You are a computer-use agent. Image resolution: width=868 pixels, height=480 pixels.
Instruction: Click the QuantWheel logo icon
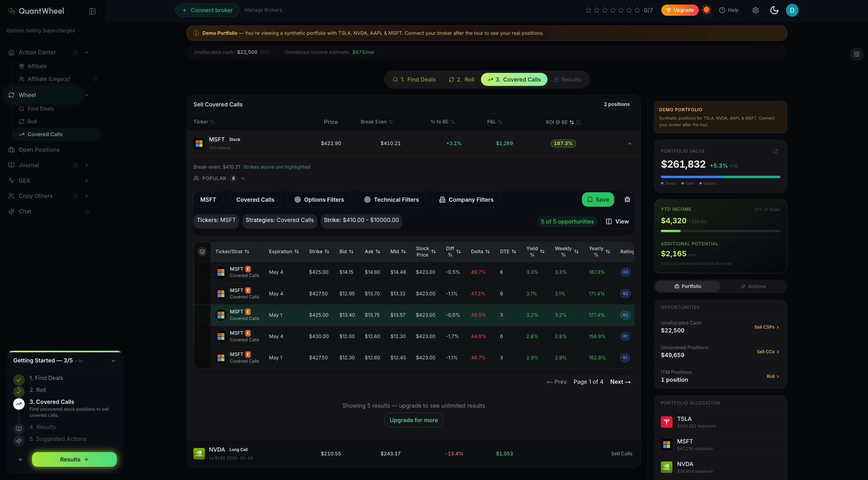(x=11, y=11)
